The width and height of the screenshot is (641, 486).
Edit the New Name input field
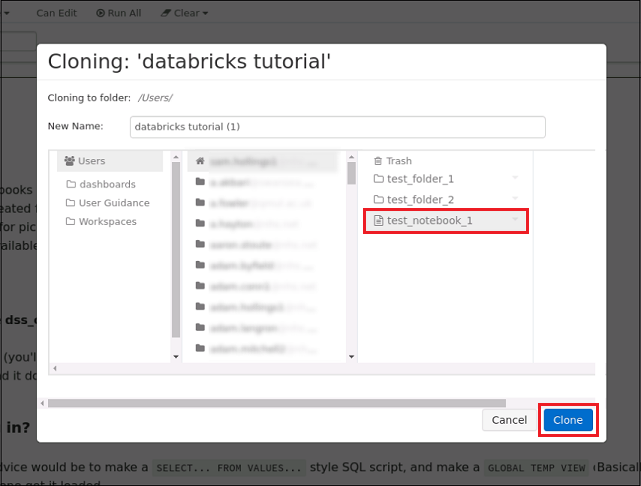[x=337, y=127]
